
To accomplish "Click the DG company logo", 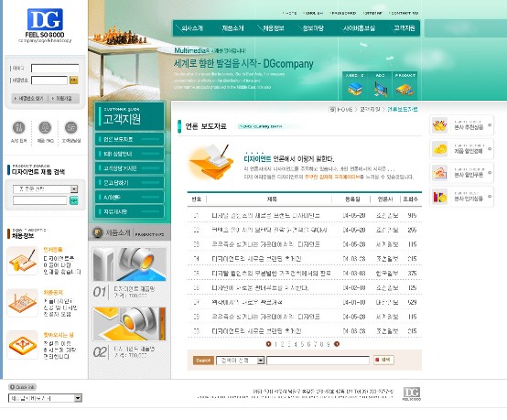I will pyautogui.click(x=45, y=20).
